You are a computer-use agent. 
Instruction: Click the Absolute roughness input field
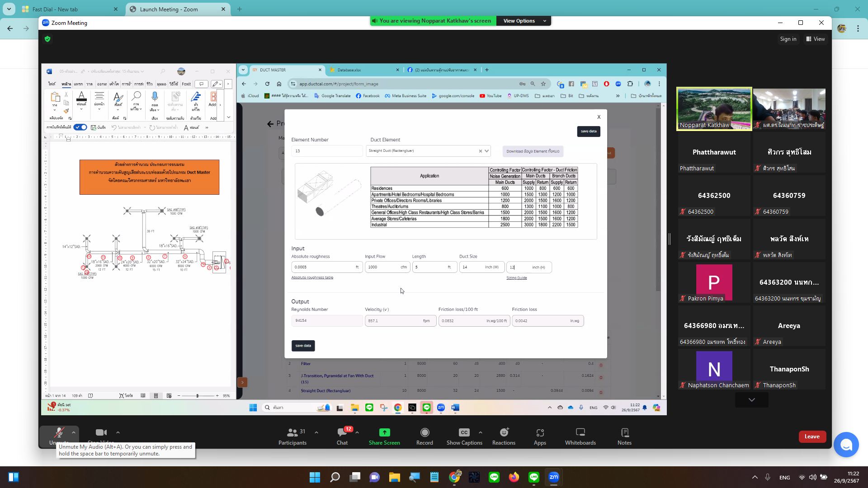pyautogui.click(x=326, y=267)
